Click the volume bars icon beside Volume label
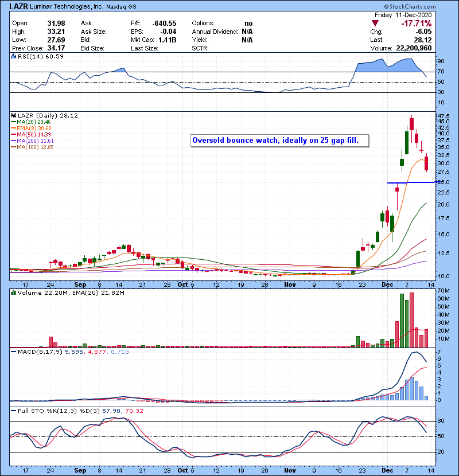The image size is (459, 476). pyautogui.click(x=13, y=292)
